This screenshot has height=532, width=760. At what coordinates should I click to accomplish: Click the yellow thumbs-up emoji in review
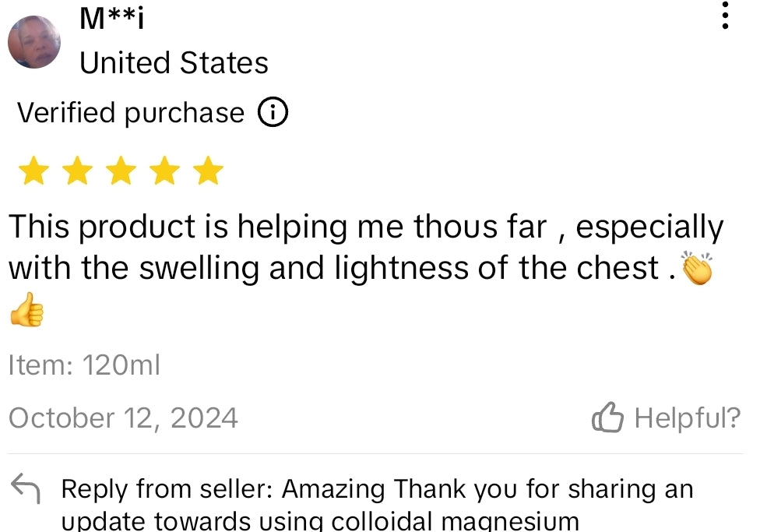point(26,310)
